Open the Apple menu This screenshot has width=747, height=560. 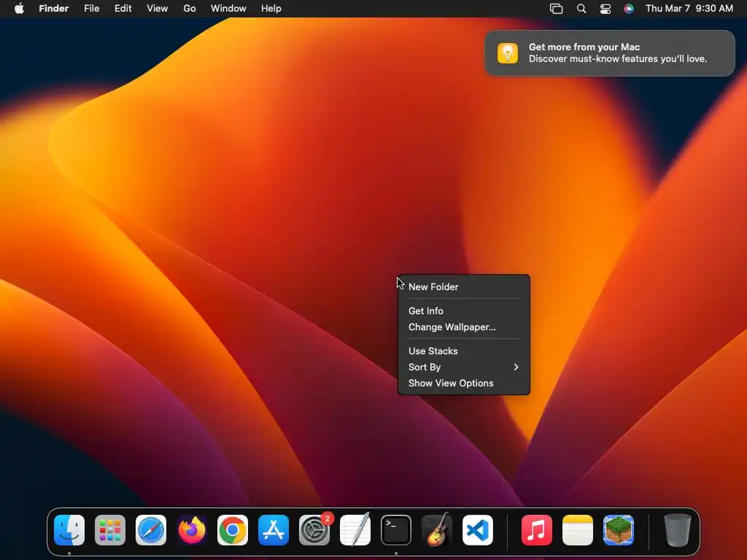pyautogui.click(x=19, y=9)
